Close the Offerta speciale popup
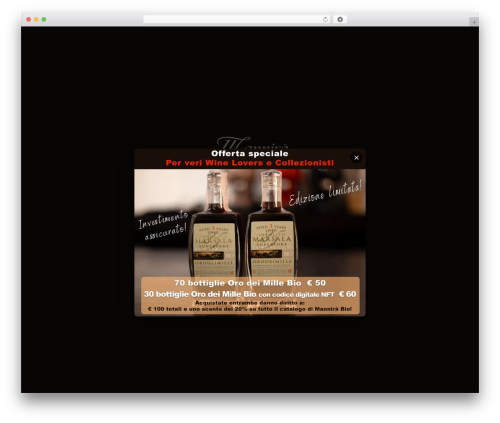The width and height of the screenshot is (500, 423). click(356, 158)
